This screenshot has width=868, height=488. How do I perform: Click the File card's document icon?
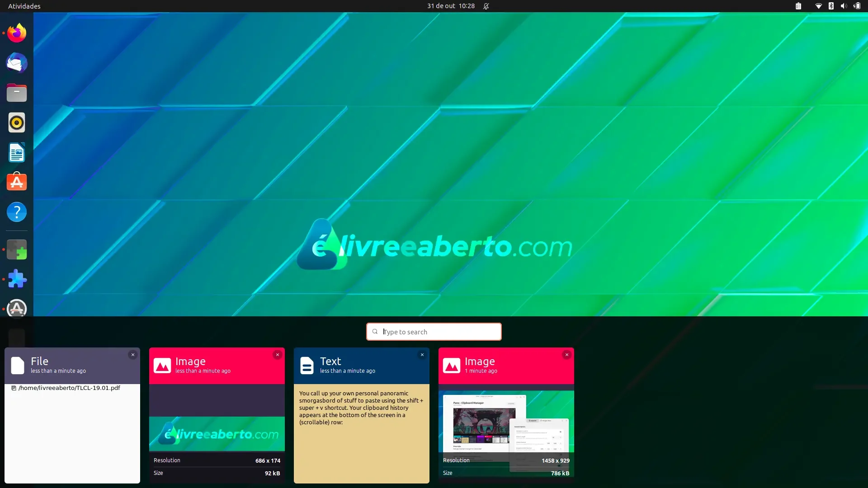(18, 365)
